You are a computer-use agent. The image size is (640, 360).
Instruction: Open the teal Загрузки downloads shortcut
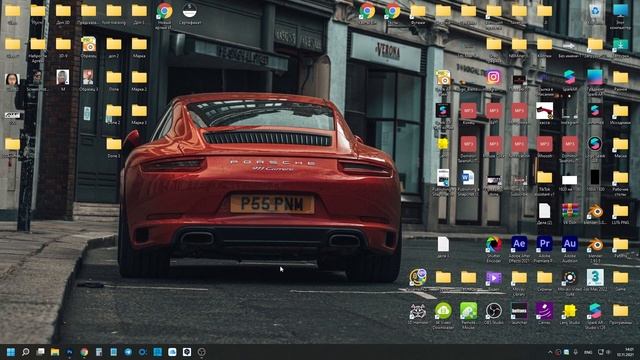pyautogui.click(x=620, y=44)
